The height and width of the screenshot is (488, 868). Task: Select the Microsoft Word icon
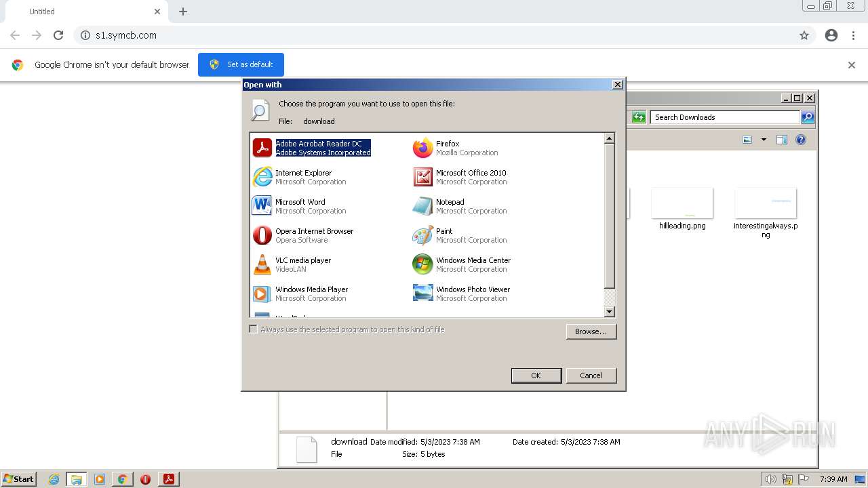pos(262,206)
